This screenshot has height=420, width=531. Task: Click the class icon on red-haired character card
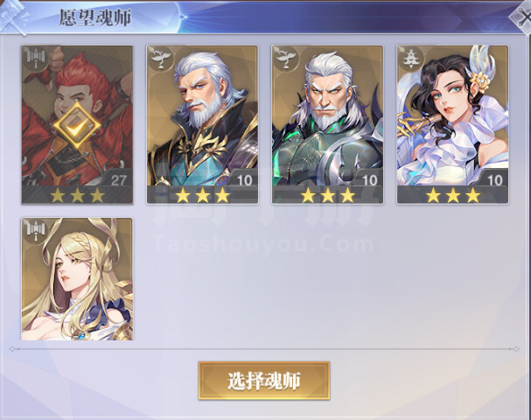pyautogui.click(x=36, y=59)
